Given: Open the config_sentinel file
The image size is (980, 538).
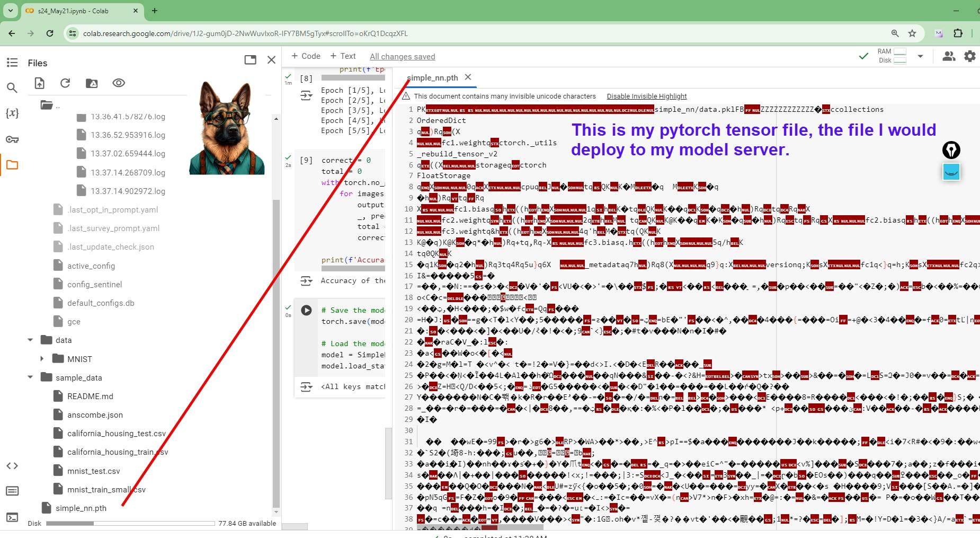Looking at the screenshot, I should [94, 284].
